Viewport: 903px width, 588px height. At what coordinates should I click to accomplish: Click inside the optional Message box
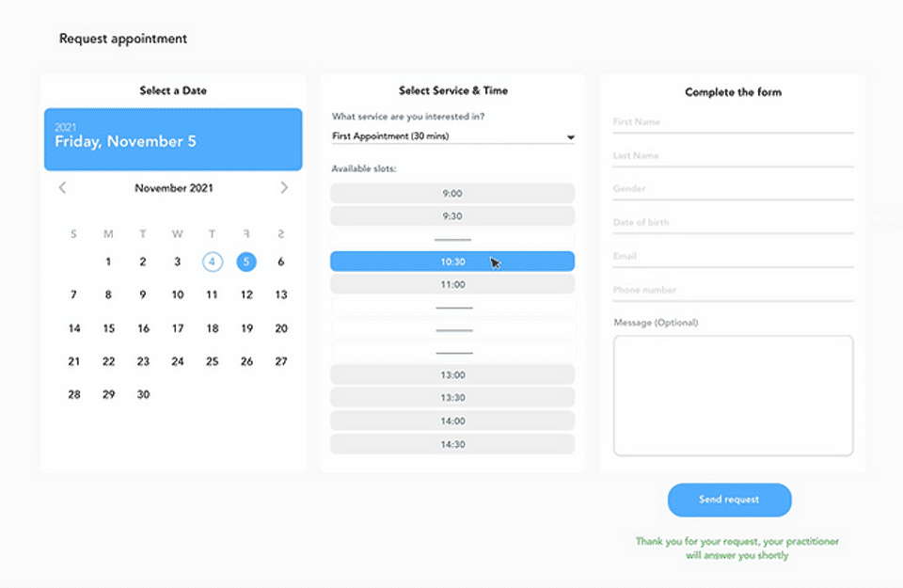(733, 396)
